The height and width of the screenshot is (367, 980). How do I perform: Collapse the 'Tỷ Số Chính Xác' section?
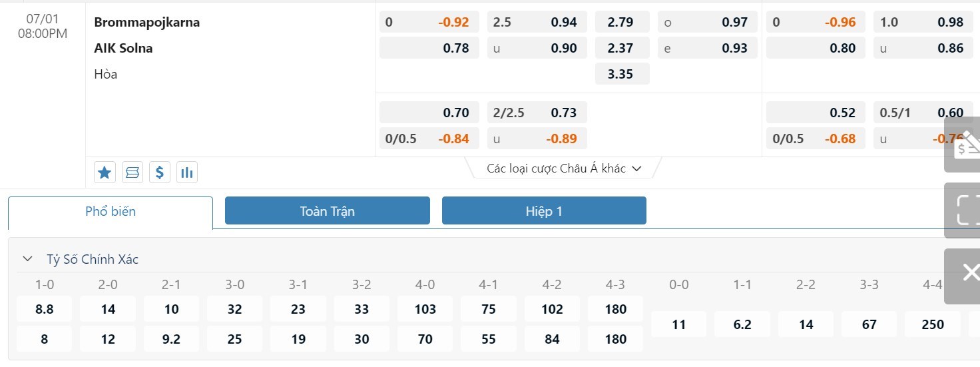pos(27,259)
